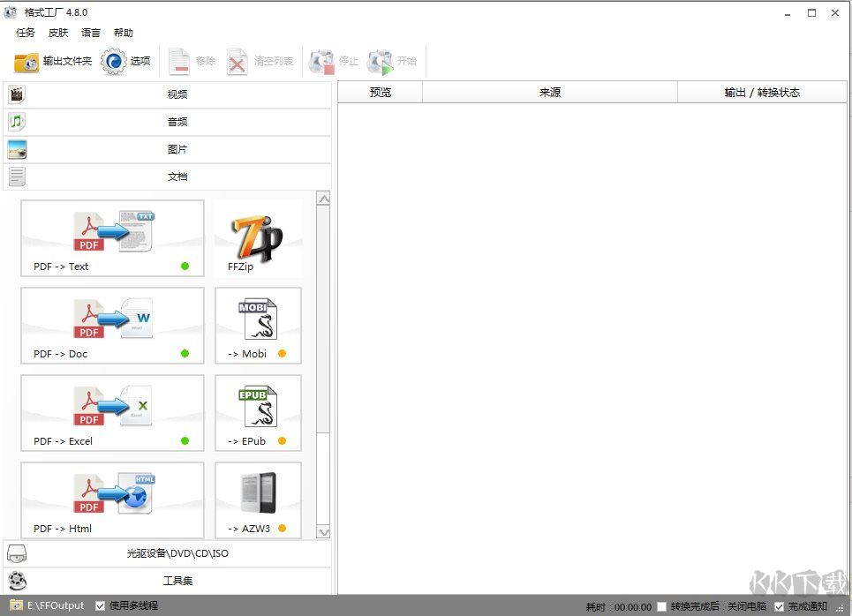This screenshot has width=852, height=616.
Task: Enable 转换完成后：关闭电脑 checkbox
Action: [x=662, y=607]
